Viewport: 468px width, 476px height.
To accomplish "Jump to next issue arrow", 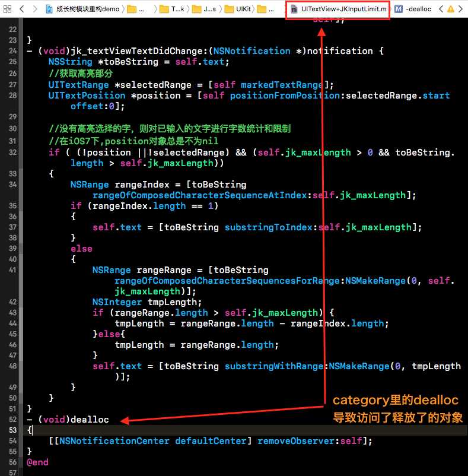I will [x=460, y=9].
